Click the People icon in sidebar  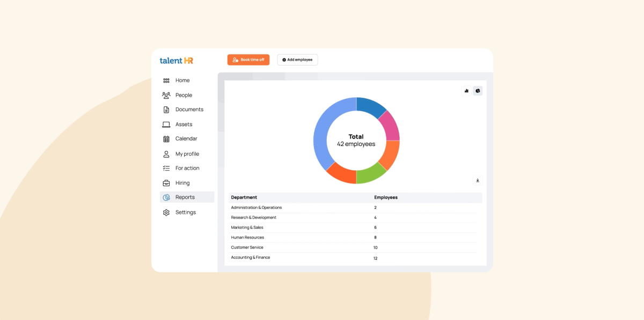166,95
